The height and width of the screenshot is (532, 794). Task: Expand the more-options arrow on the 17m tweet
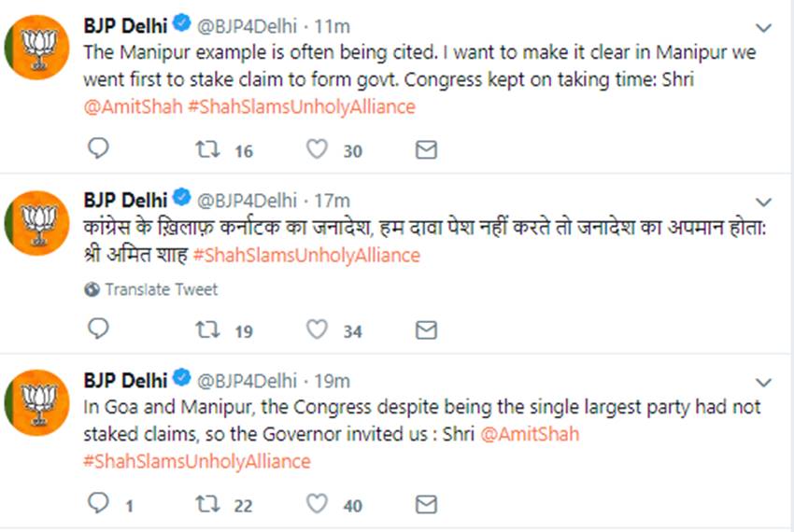click(763, 203)
